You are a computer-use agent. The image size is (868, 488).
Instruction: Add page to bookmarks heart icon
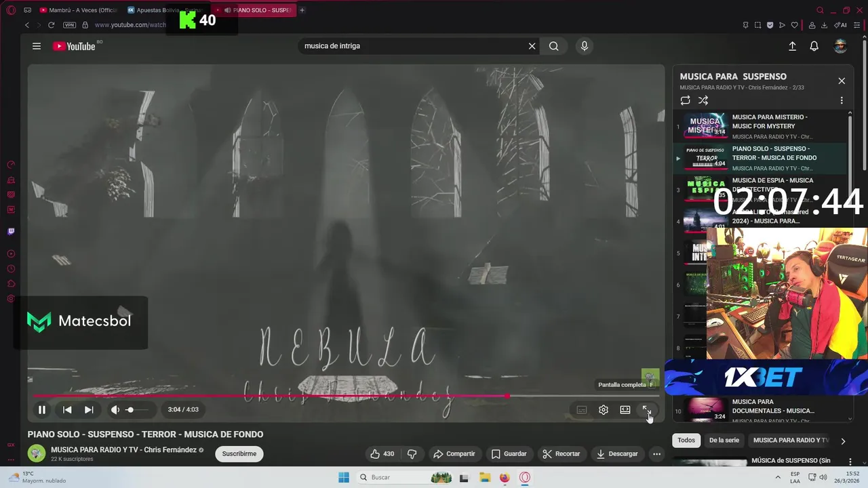(x=795, y=25)
